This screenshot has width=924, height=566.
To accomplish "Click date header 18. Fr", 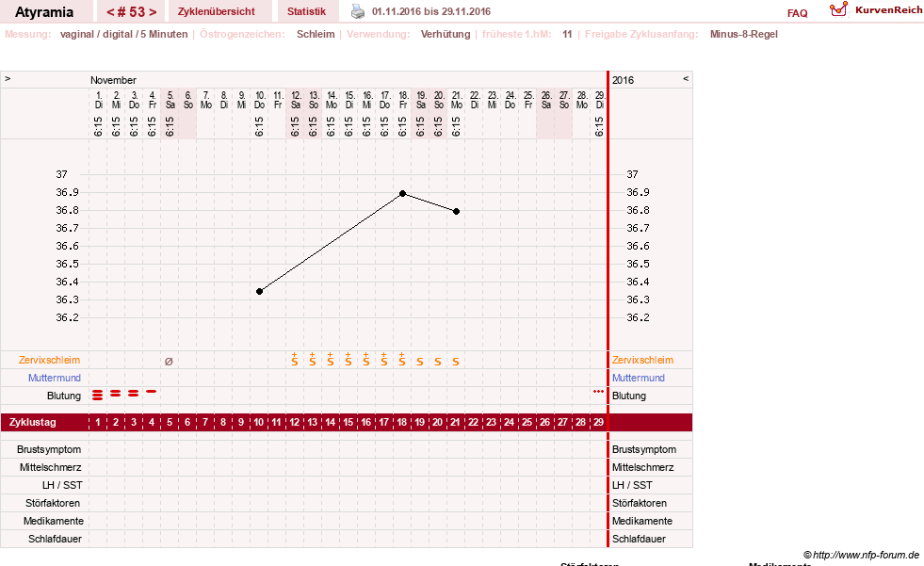I will click(403, 100).
